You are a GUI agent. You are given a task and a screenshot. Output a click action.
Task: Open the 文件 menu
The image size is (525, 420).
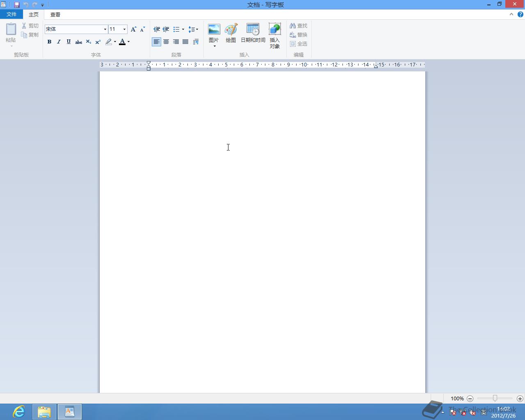(x=11, y=14)
